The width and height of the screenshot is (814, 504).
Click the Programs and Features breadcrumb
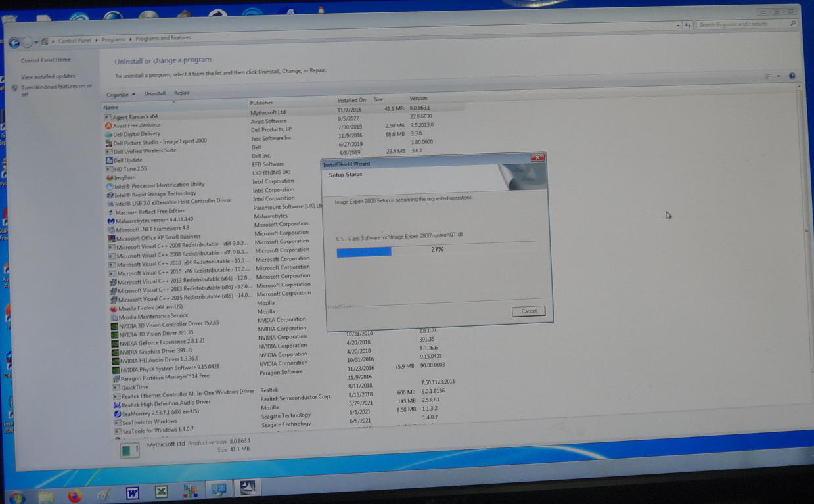pos(163,39)
